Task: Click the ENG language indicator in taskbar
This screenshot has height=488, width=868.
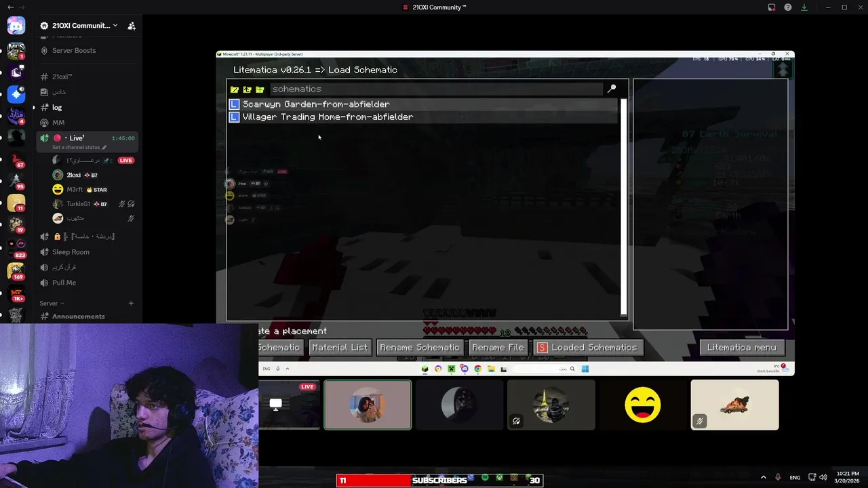Action: click(795, 477)
